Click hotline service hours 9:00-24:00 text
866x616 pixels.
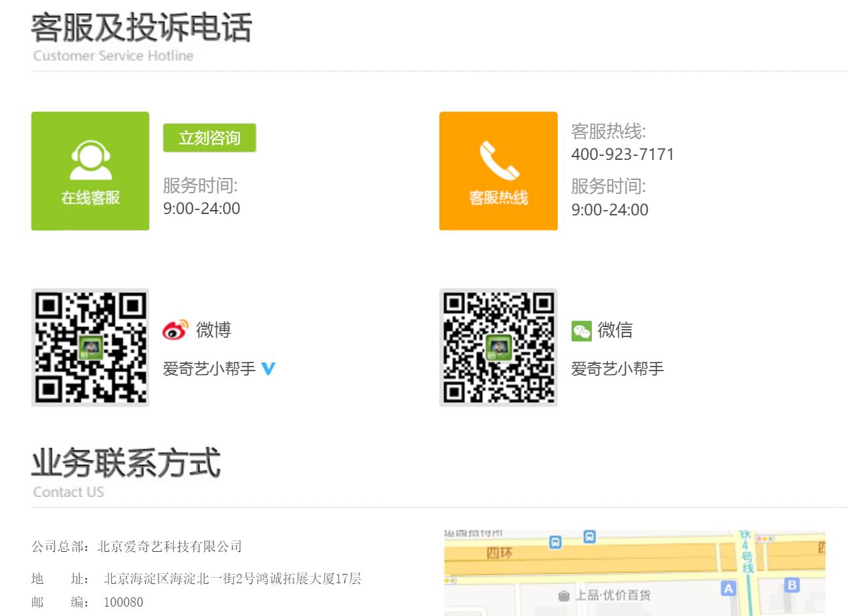tap(610, 210)
